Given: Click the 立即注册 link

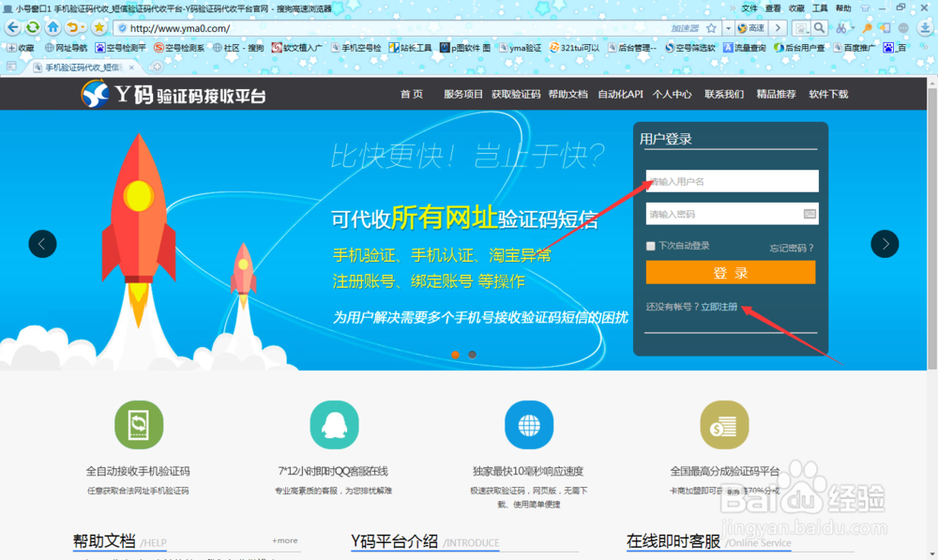Looking at the screenshot, I should (719, 307).
